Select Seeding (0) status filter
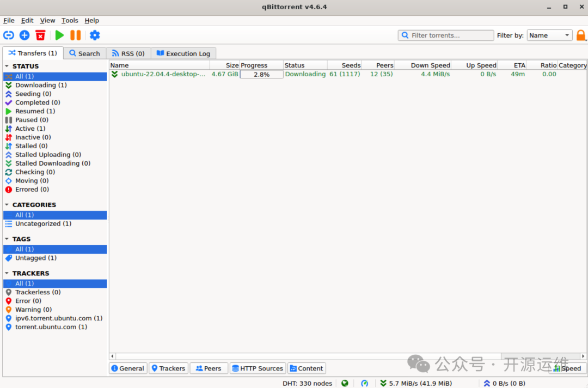The image size is (588, 388). coord(55,94)
